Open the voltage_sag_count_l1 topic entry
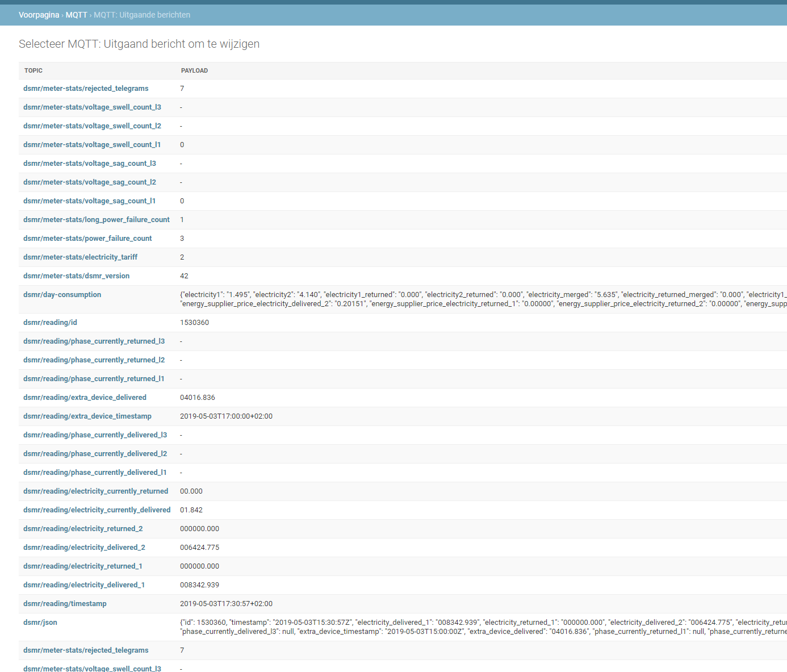Screen dimensions: 787x672 89,201
